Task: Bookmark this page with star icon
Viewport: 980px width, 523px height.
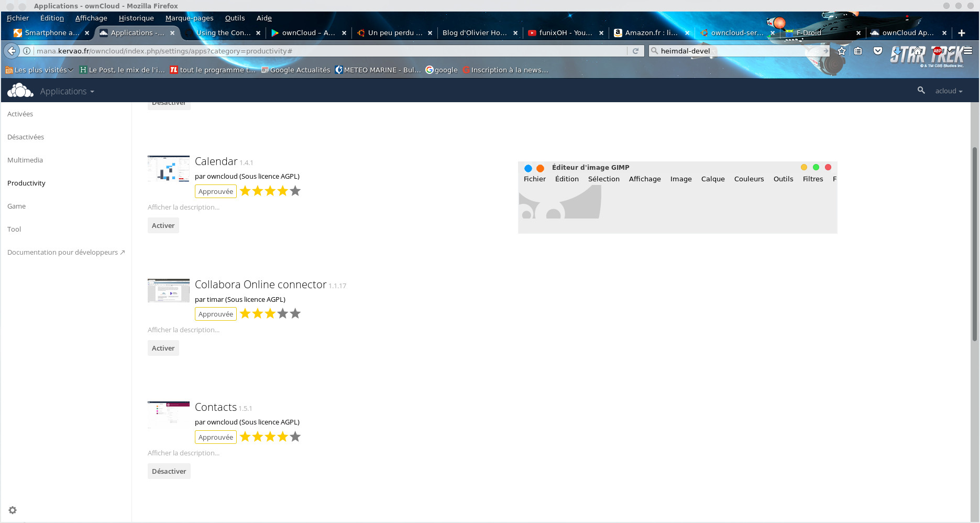Action: click(x=842, y=51)
